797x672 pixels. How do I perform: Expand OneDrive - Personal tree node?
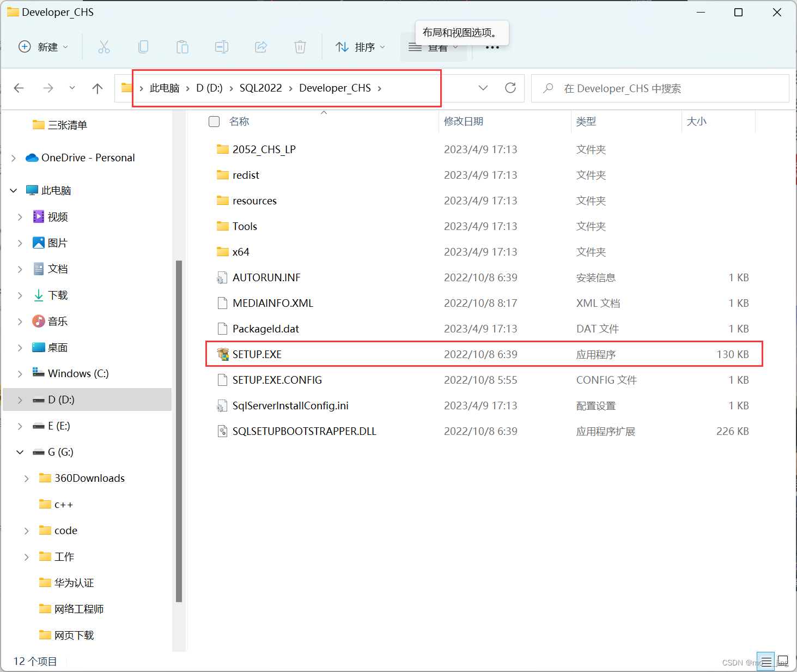tap(14, 158)
